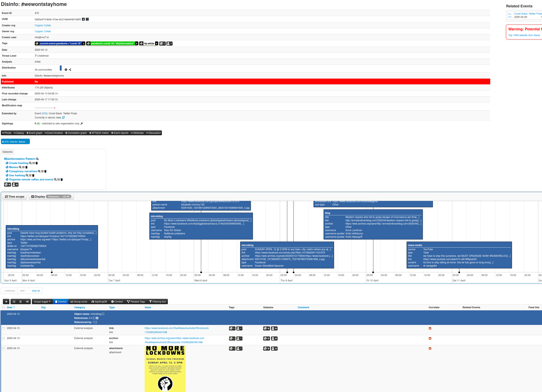Remove the tlp:white tag
542x392 pixels.
point(157,44)
